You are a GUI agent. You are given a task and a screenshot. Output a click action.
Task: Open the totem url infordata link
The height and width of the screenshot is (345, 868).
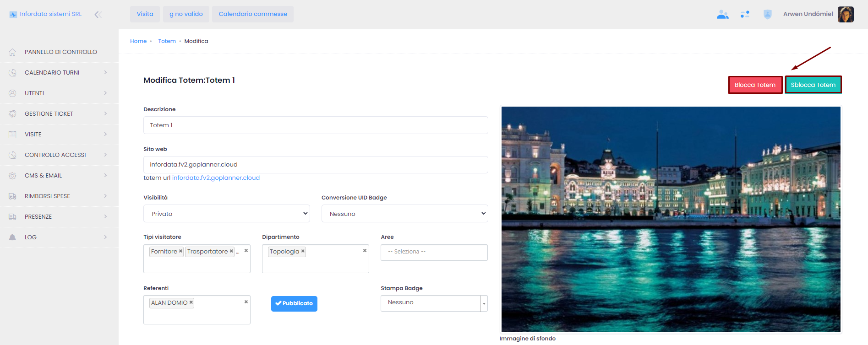tap(216, 178)
